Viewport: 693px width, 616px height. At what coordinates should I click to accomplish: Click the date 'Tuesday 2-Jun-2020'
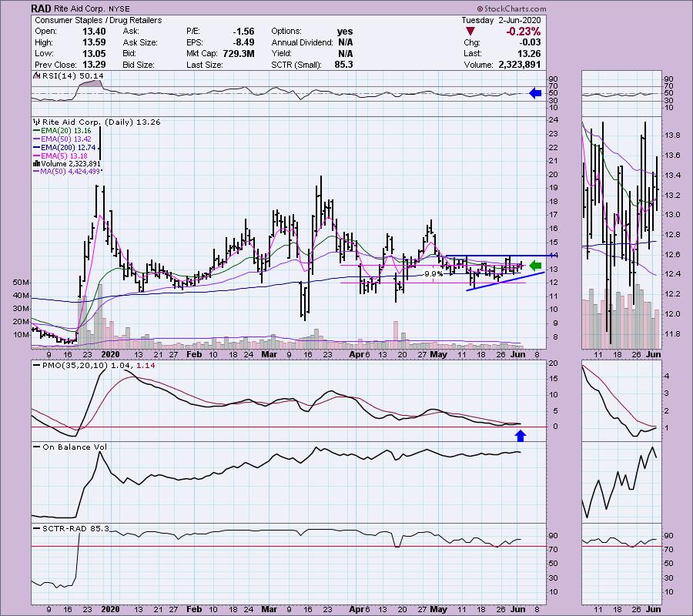tap(500, 20)
